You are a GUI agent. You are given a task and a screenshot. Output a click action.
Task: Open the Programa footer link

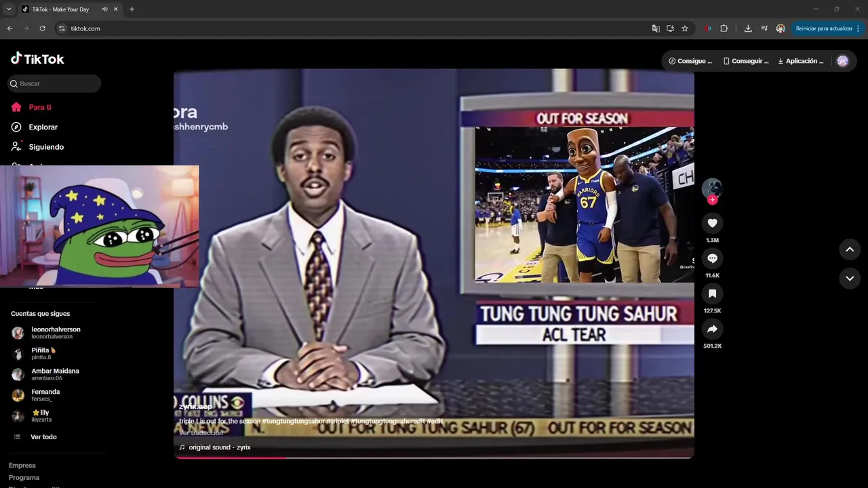click(24, 478)
